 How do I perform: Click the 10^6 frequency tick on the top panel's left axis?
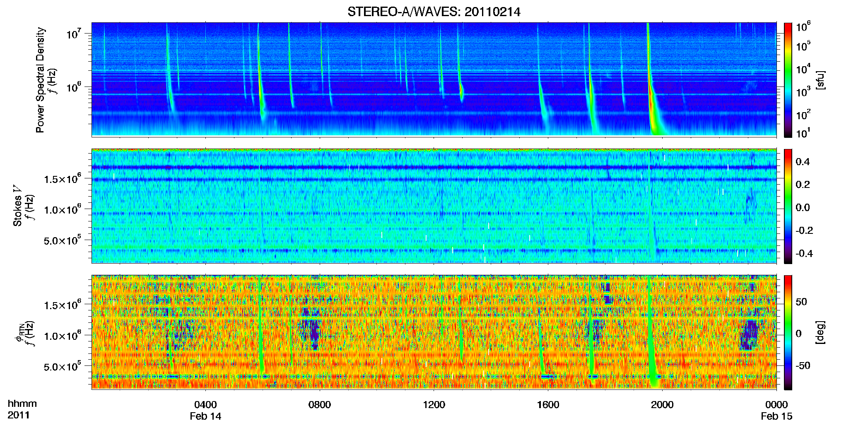(73, 87)
